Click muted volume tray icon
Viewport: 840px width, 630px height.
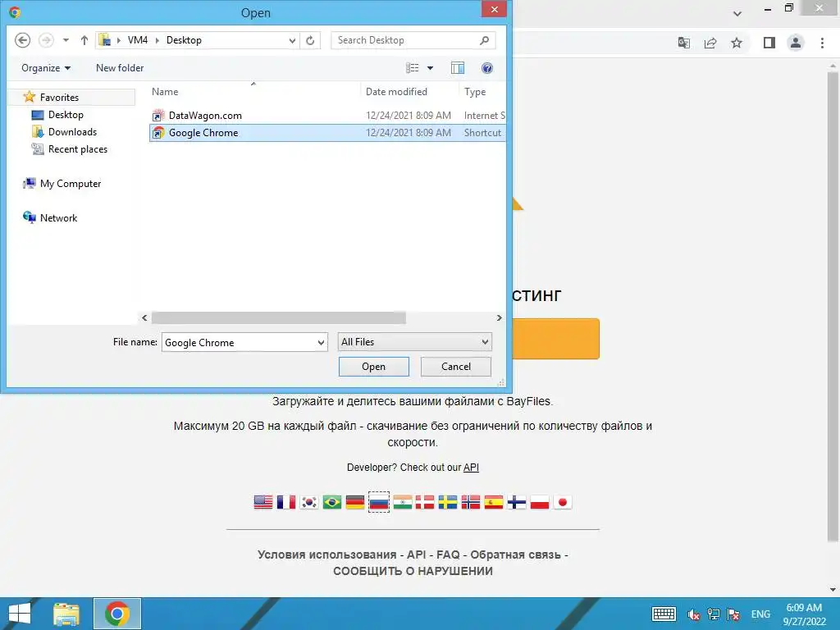pos(693,614)
